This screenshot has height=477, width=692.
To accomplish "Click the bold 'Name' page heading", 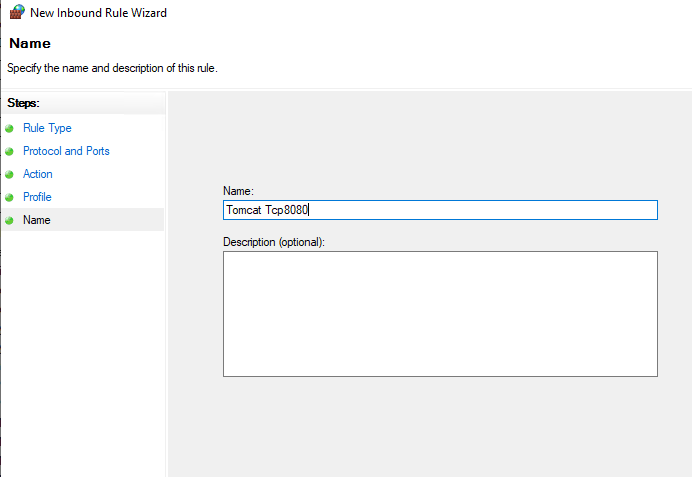I will tap(30, 43).
